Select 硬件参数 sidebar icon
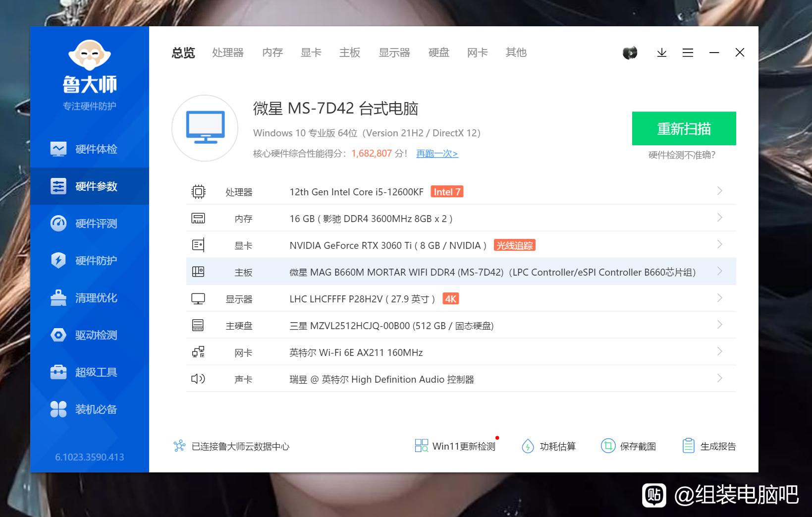The image size is (812, 517). [x=58, y=186]
